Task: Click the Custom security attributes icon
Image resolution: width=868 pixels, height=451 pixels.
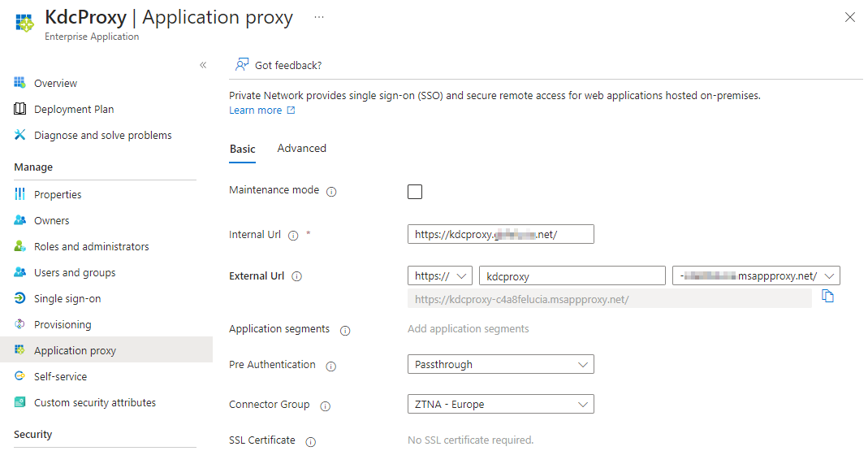Action: click(x=20, y=401)
